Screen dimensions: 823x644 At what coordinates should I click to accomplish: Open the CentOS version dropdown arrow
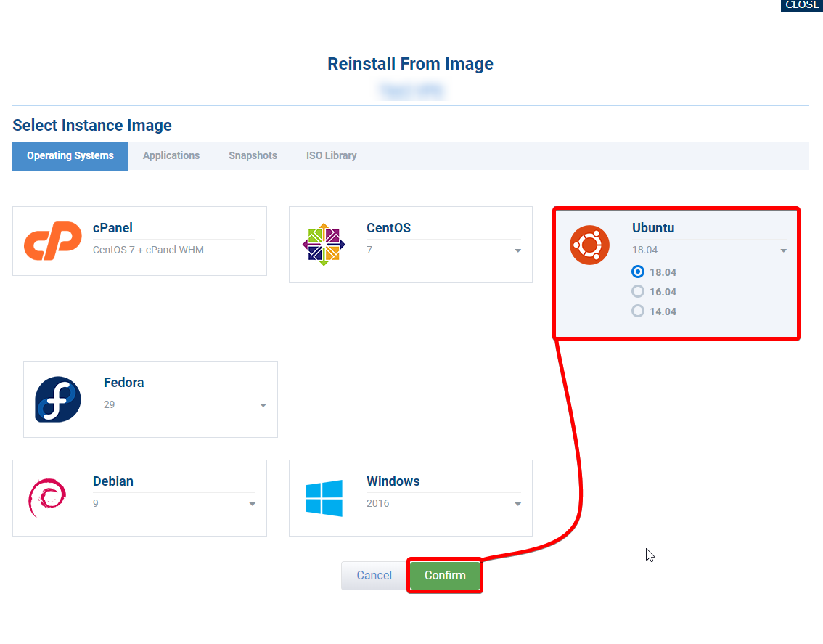click(518, 250)
